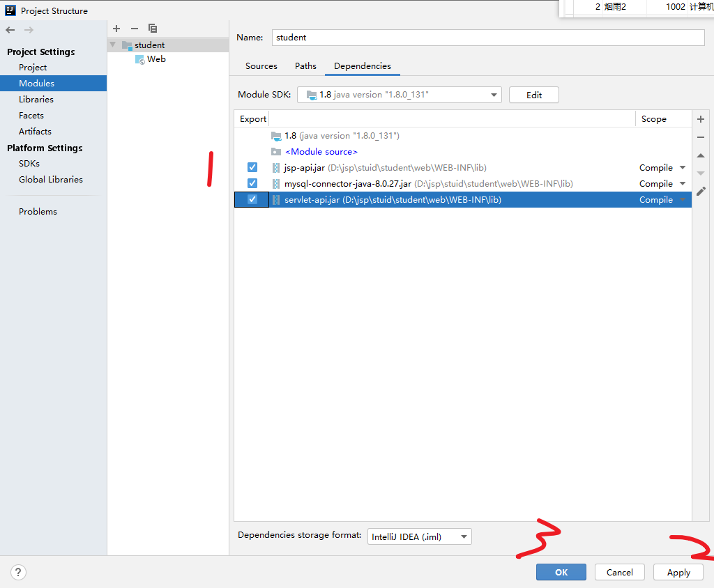Screen dimensions: 714x588
Task: Switch to the Sources tab
Action: 261,66
